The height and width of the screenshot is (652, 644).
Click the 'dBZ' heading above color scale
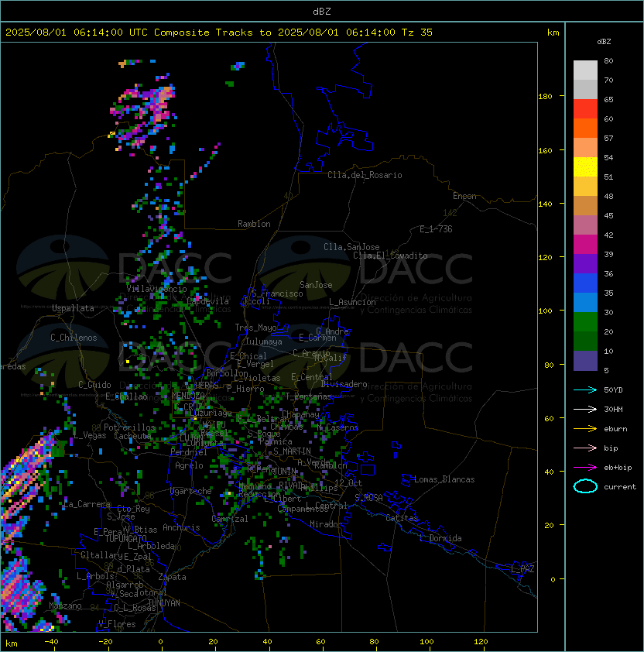(x=604, y=42)
